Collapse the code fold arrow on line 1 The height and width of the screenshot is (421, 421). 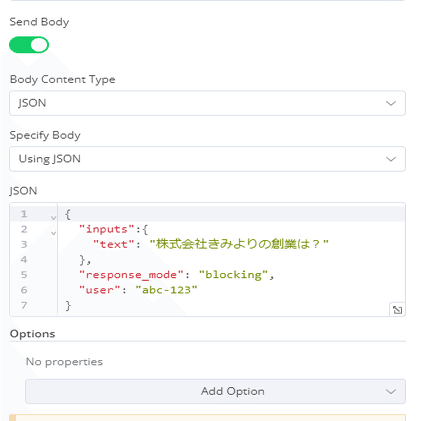(53, 218)
